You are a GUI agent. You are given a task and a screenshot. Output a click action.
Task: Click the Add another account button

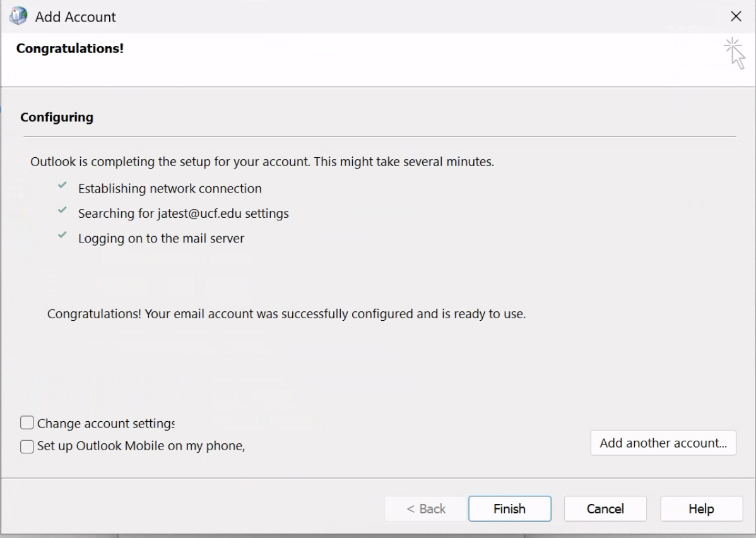663,443
